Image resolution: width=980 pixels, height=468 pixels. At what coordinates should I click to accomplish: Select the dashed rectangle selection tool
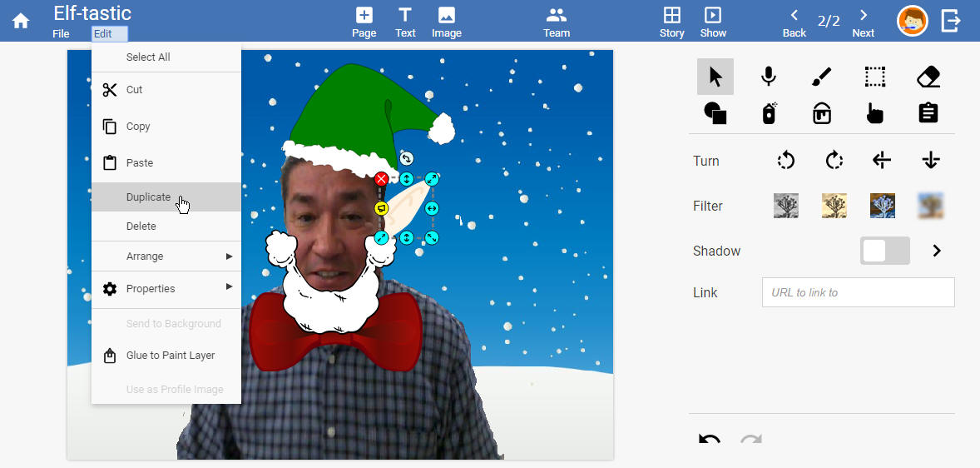[x=875, y=77]
